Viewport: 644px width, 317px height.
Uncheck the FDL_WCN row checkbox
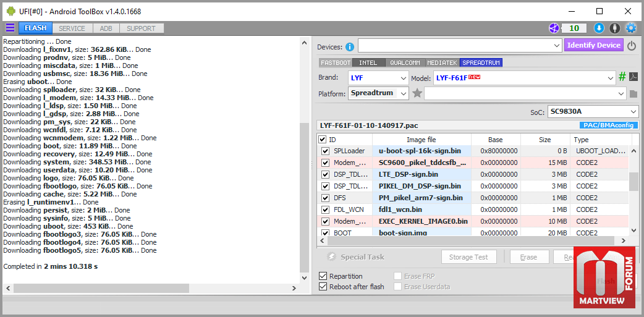[x=326, y=210]
